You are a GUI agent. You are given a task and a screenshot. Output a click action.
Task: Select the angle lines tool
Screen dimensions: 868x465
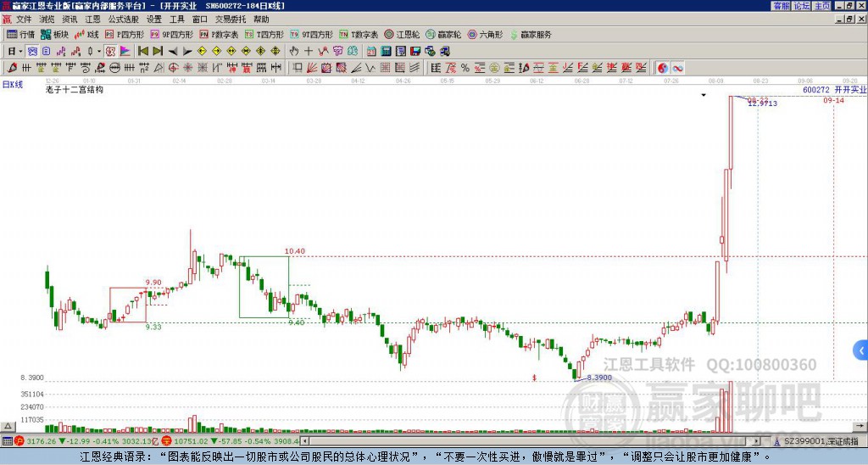coord(356,68)
